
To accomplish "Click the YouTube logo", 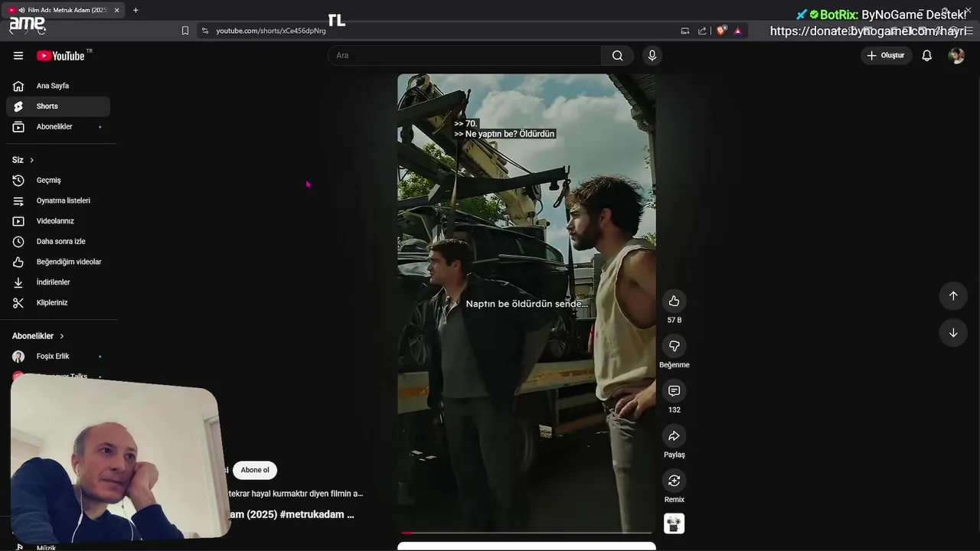I will [60, 55].
